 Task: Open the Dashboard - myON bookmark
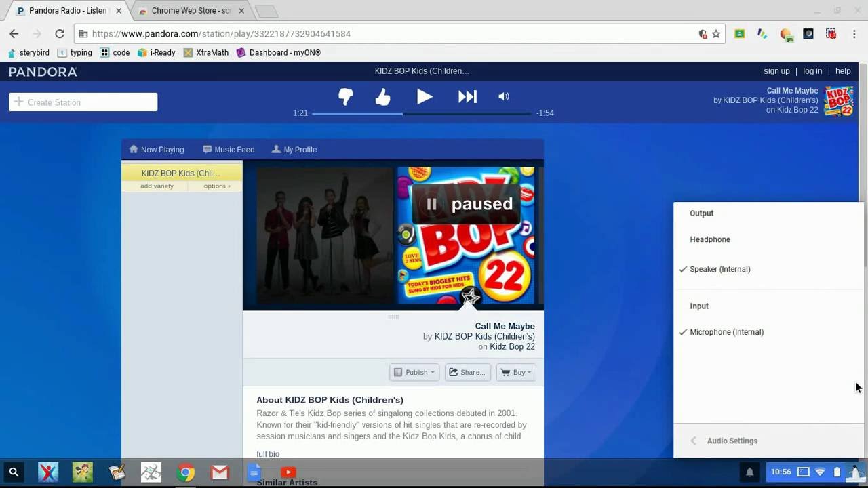(279, 52)
